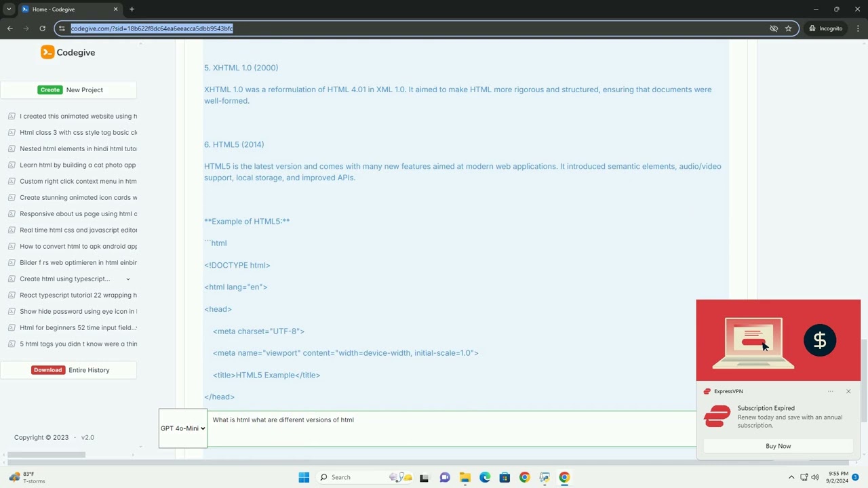The image size is (868, 488).
Task: Click icon beside 'React typescript tutorial 22'
Action: click(x=12, y=295)
